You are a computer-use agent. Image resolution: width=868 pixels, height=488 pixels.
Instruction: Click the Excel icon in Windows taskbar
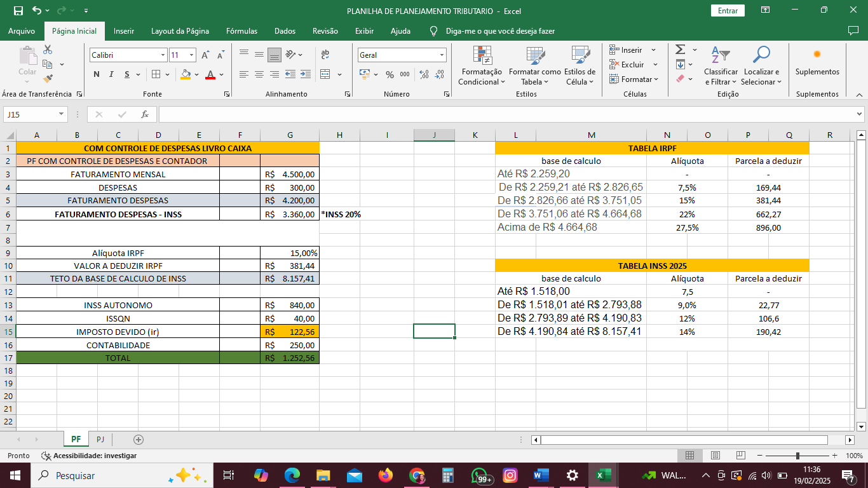602,475
